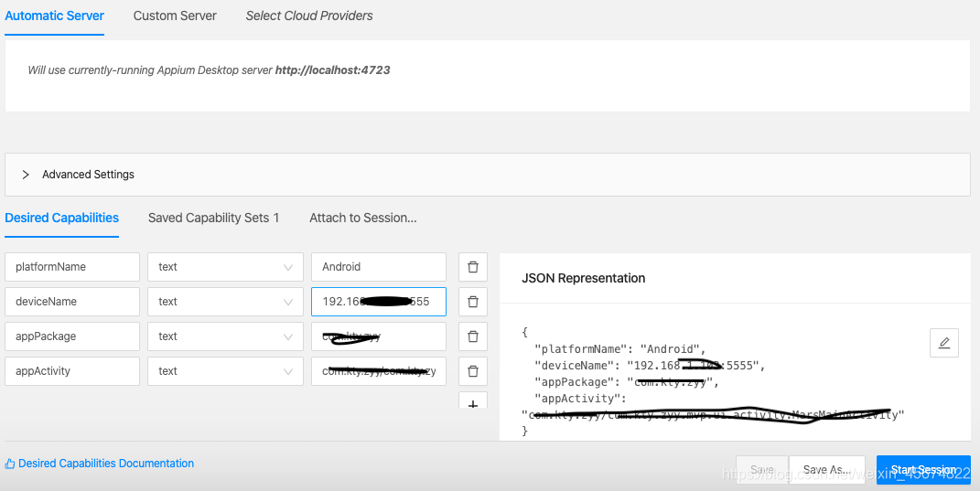Image resolution: width=980 pixels, height=491 pixels.
Task: Click the http://localhost:4723 server text
Action: click(x=332, y=70)
